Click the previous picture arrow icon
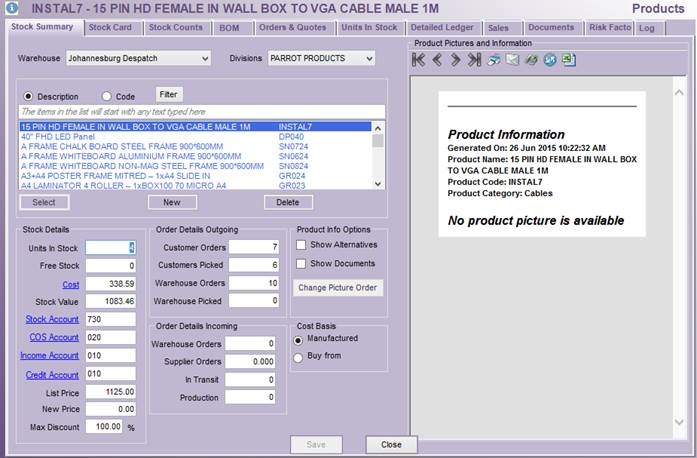Screen dimensions: 697x458 (438, 61)
